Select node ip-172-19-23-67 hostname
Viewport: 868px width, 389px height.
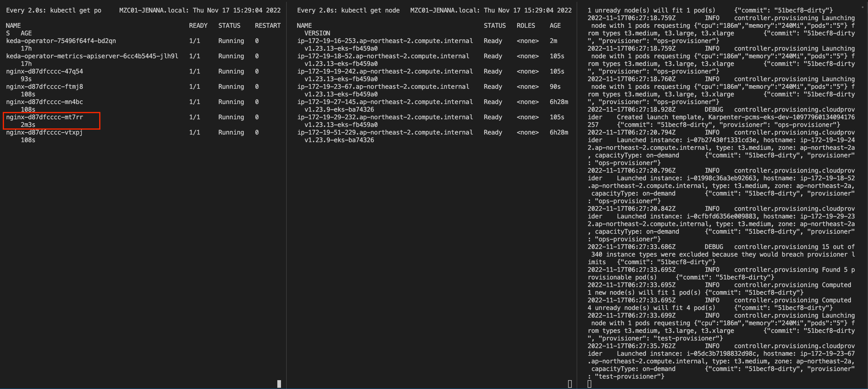383,87
